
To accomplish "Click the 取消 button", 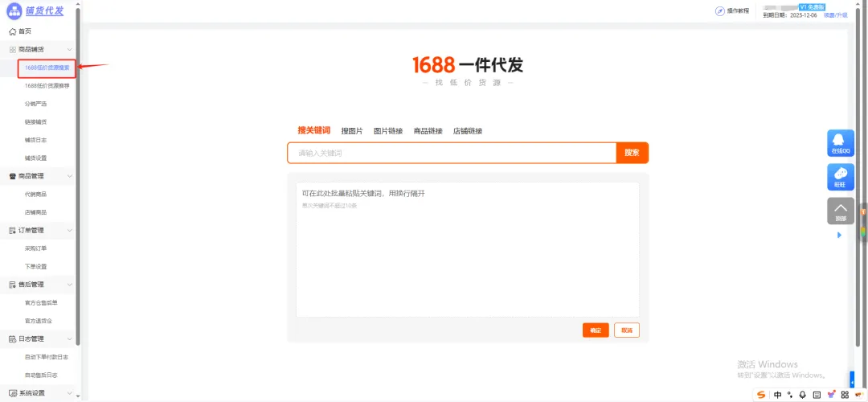I will pos(627,330).
